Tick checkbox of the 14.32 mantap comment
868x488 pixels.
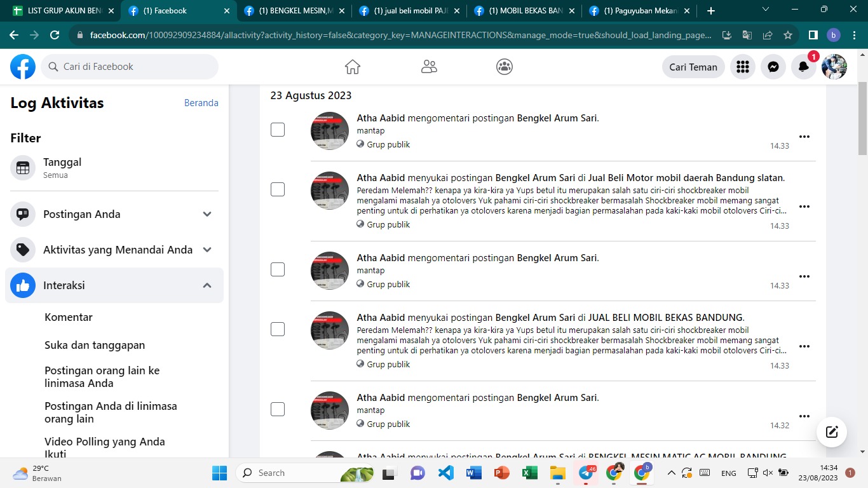point(278,409)
